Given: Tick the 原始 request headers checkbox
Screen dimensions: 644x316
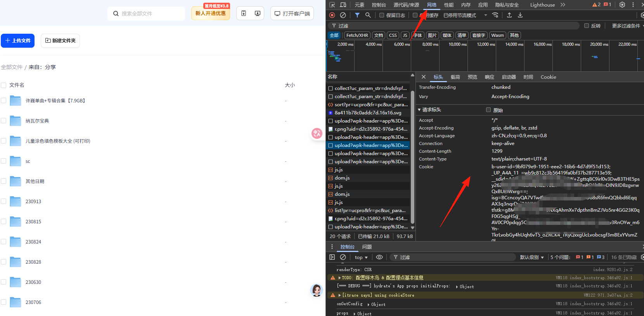Looking at the screenshot, I should [488, 110].
